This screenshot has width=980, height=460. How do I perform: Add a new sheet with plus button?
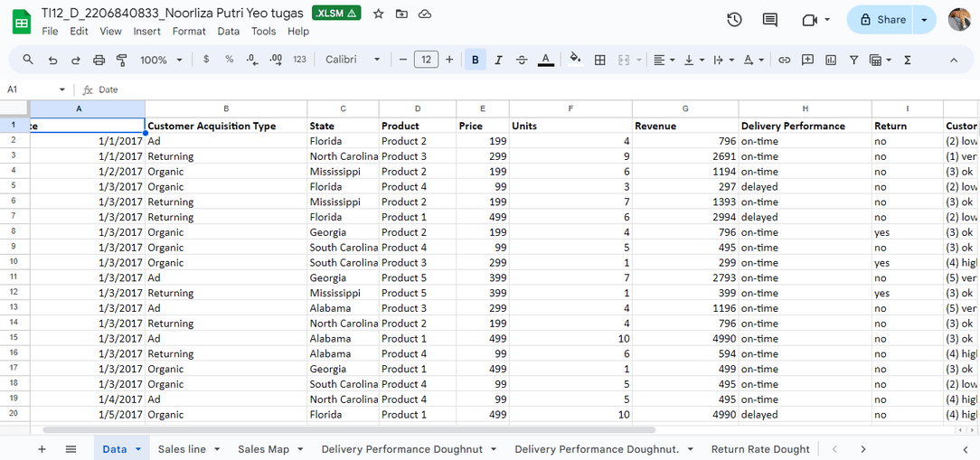click(42, 449)
